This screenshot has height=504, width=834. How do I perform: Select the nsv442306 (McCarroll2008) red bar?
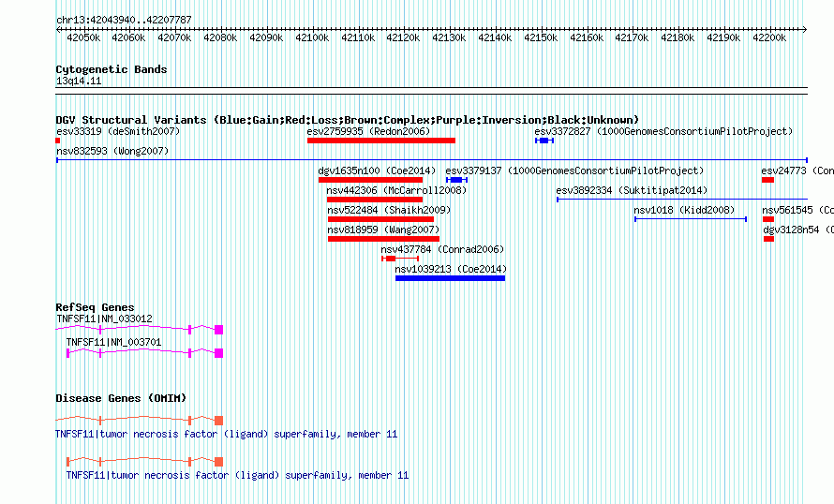[x=375, y=200]
